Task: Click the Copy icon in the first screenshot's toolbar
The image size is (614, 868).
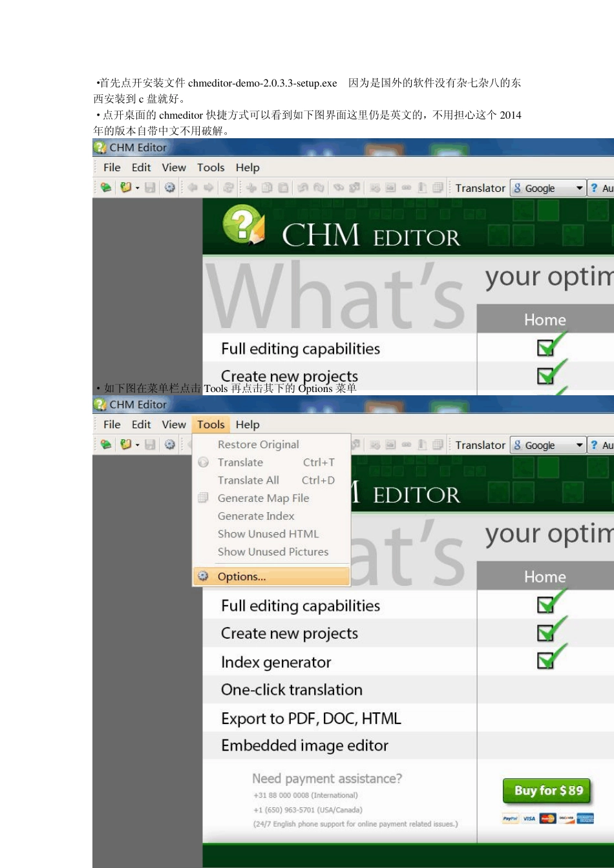Action: (267, 188)
